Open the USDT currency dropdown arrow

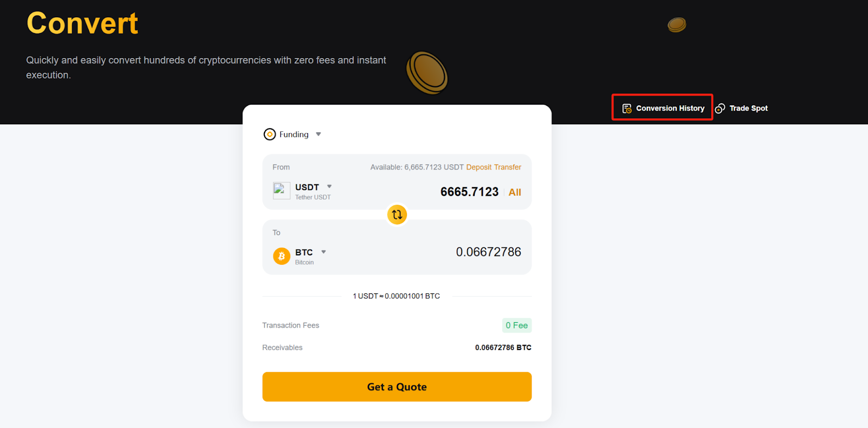click(x=329, y=187)
